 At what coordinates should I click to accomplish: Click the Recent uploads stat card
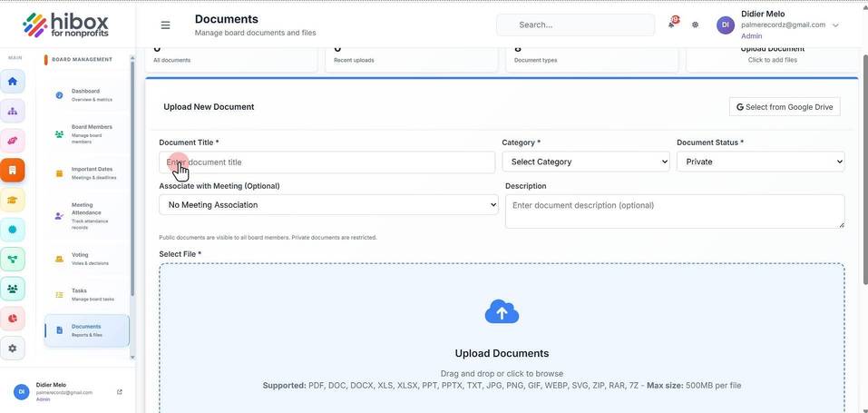pyautogui.click(x=412, y=59)
